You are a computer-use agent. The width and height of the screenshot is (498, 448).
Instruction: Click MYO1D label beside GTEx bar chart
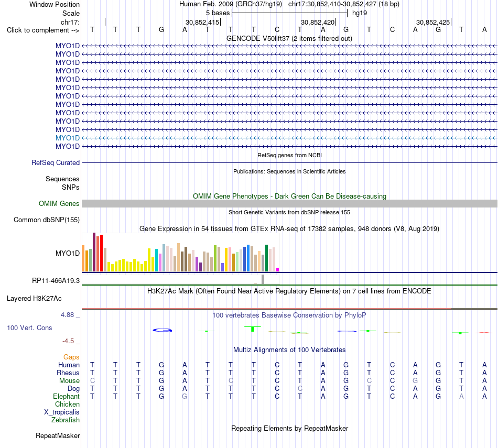click(67, 253)
